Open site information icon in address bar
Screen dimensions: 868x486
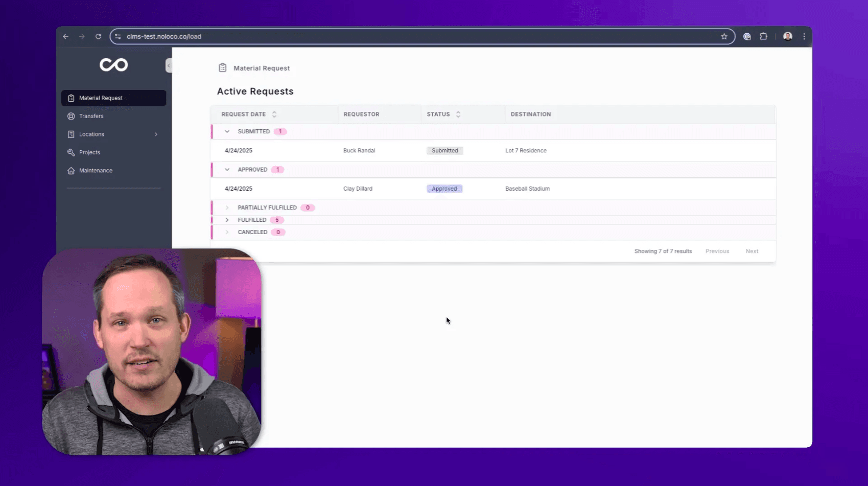point(118,36)
